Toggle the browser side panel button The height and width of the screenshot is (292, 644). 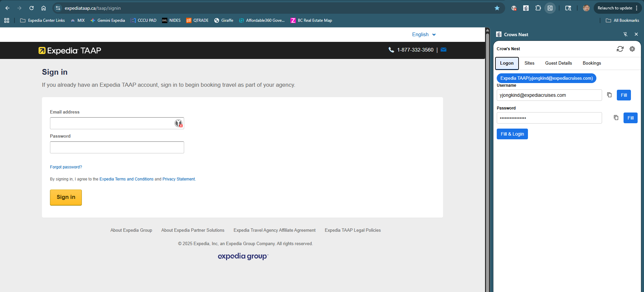[550, 8]
